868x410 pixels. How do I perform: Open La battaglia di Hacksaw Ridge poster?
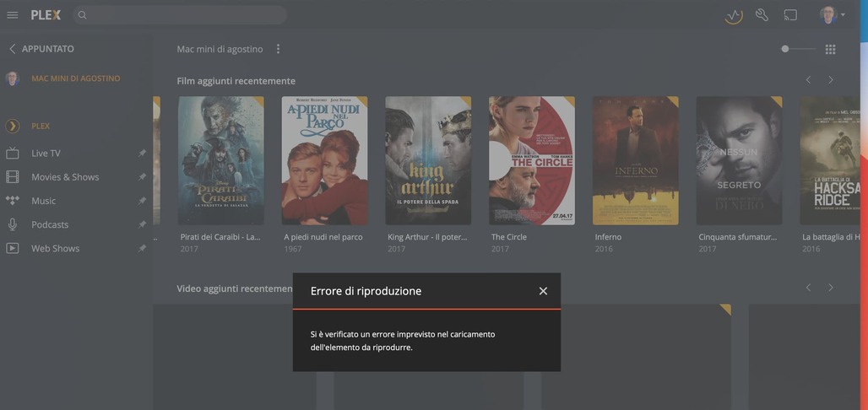830,160
